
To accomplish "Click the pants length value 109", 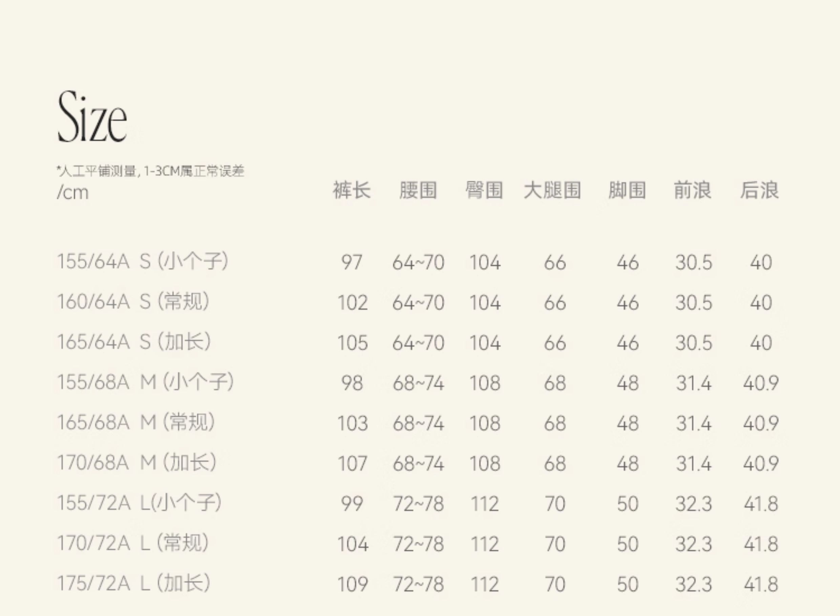I will 352,584.
